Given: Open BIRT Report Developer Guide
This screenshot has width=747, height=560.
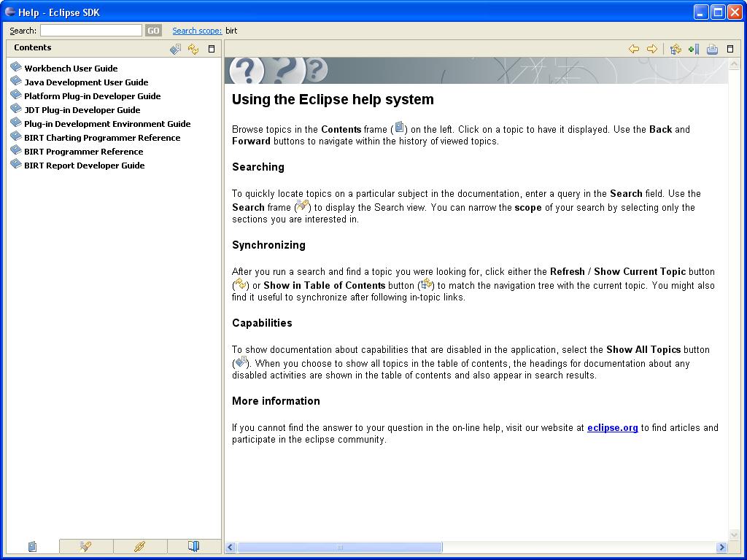Looking at the screenshot, I should (x=85, y=166).
